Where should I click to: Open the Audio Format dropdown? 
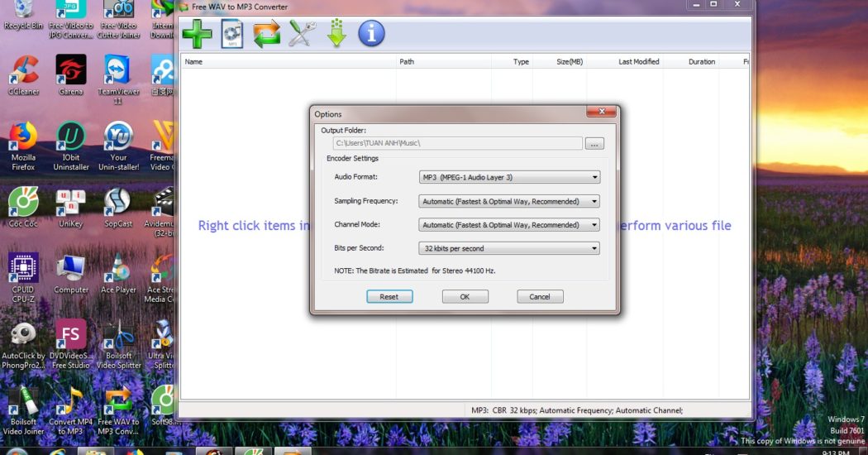509,177
